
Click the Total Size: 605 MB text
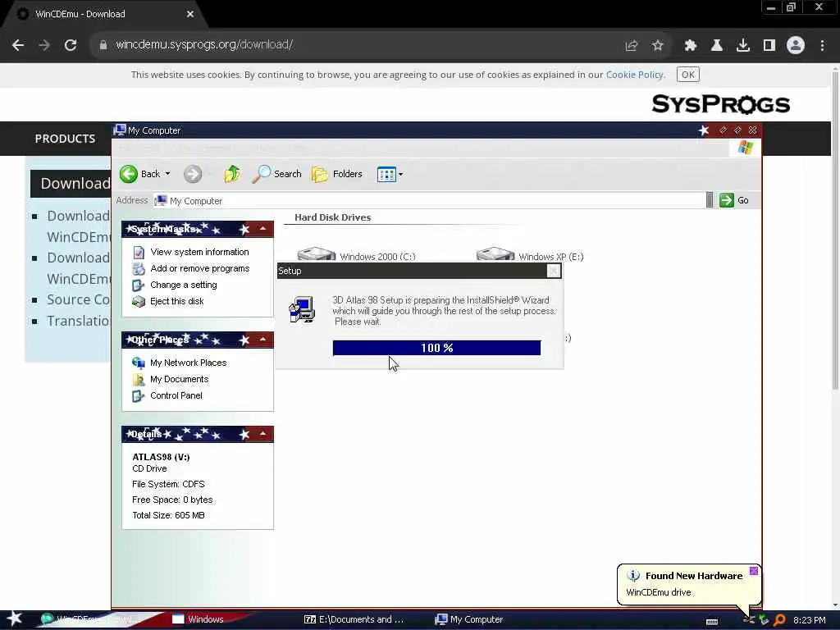coord(168,515)
